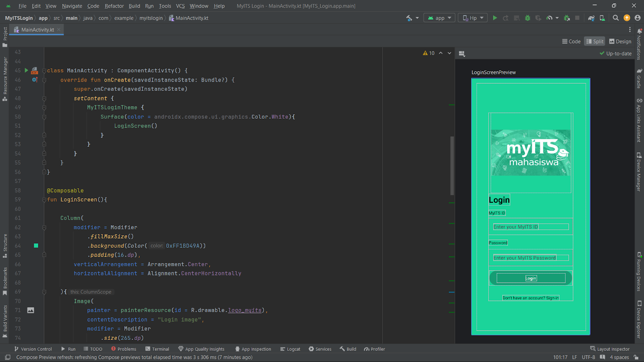This screenshot has height=362, width=644.
Task: Toggle the Bookmarks tool window
Action: point(5,281)
